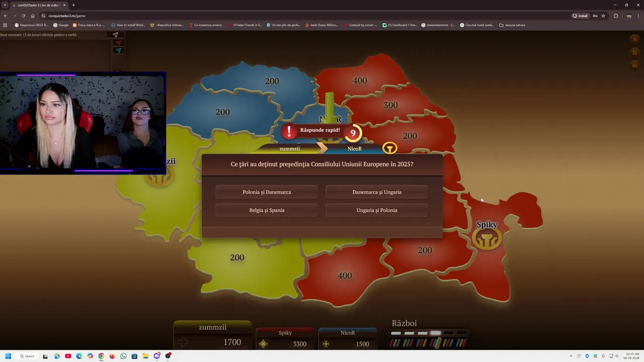This screenshot has height=362, width=644.
Task: Select the yellow 200 region at bottom
Action: coord(237,257)
